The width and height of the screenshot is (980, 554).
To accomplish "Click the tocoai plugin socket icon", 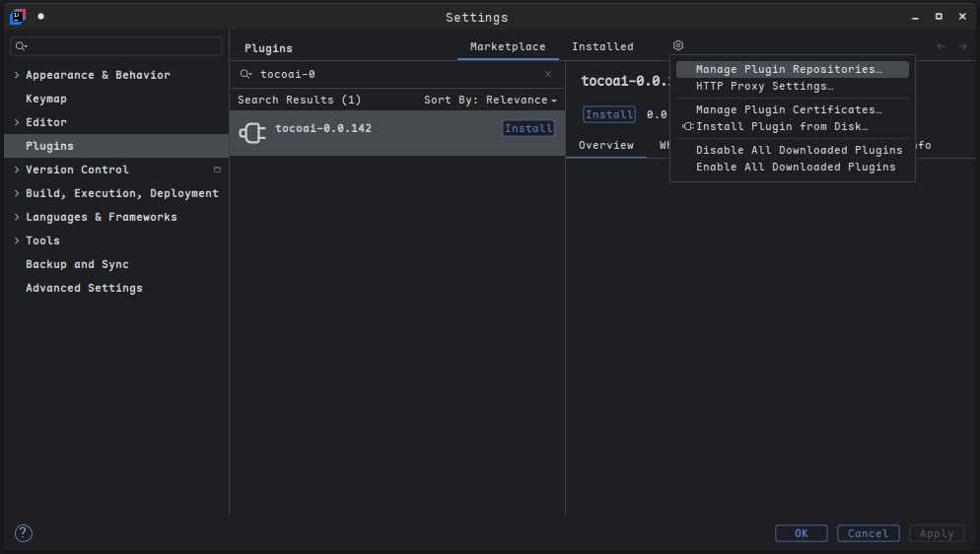I will (252, 132).
